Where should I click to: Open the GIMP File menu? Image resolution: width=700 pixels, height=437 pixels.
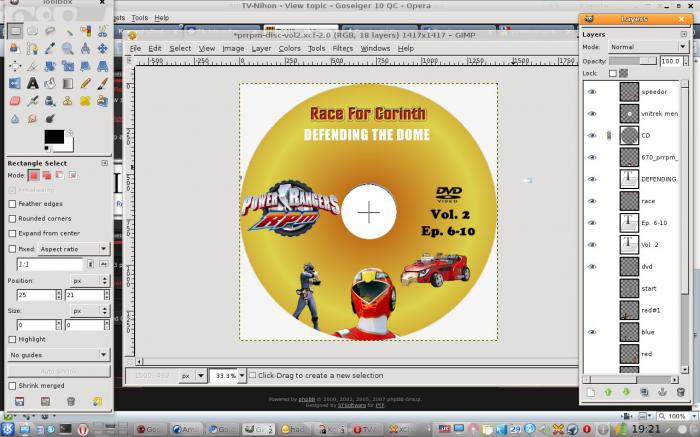point(135,48)
